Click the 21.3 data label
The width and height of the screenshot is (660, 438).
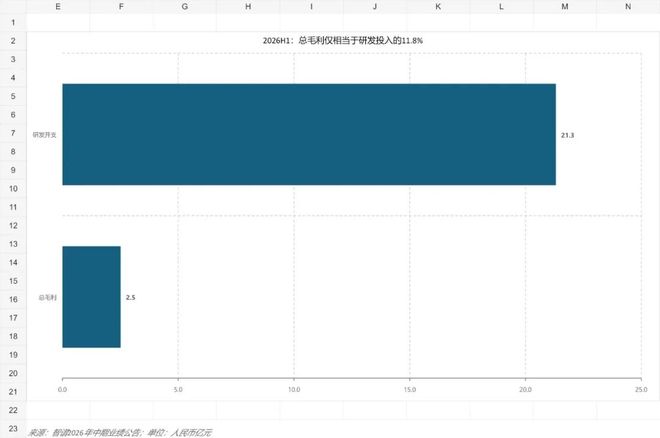pyautogui.click(x=567, y=135)
